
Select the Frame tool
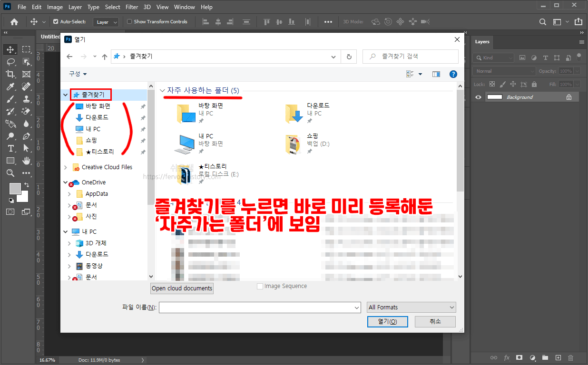point(26,74)
